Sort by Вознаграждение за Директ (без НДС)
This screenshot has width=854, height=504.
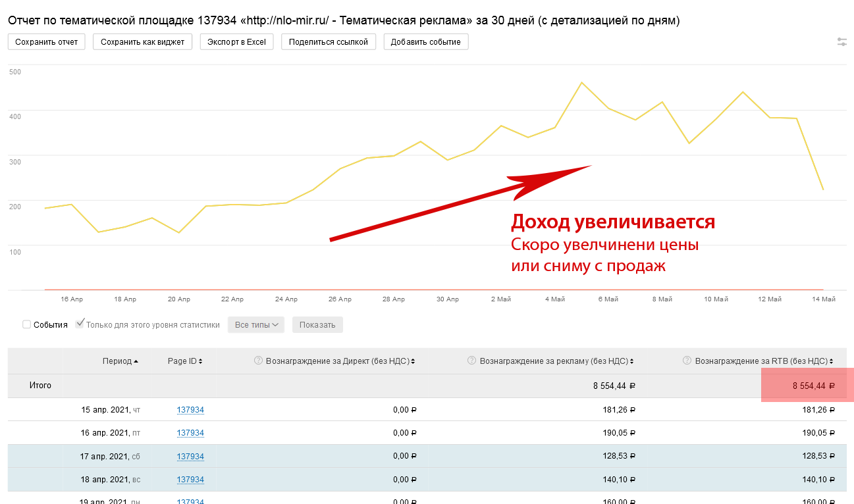(340, 361)
